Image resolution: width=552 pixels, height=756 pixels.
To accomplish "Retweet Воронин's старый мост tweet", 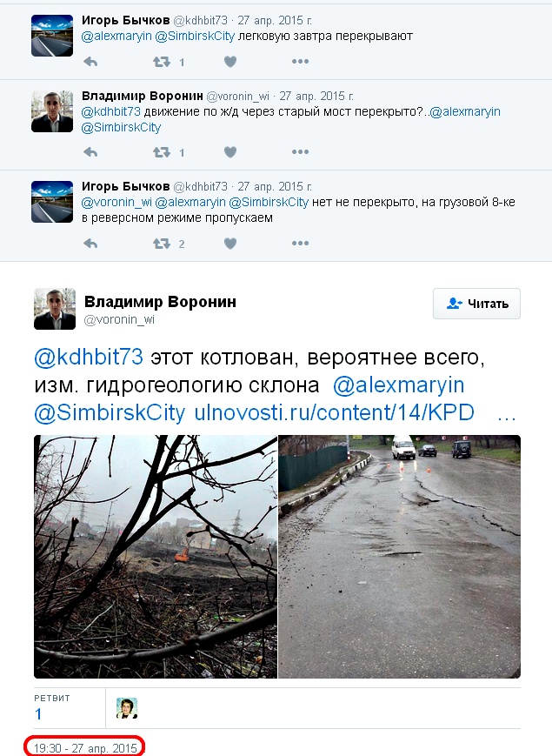I will pos(162,152).
